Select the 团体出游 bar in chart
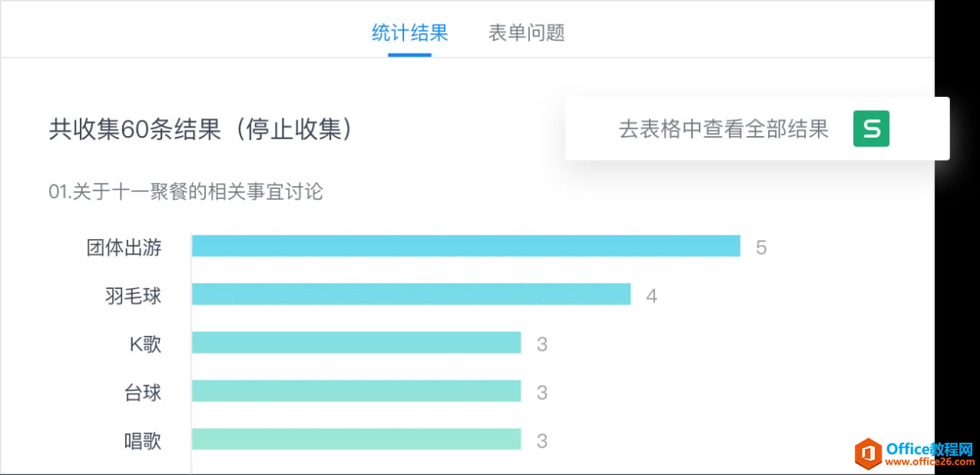Screen dimensions: 980x475 pyautogui.click(x=465, y=246)
